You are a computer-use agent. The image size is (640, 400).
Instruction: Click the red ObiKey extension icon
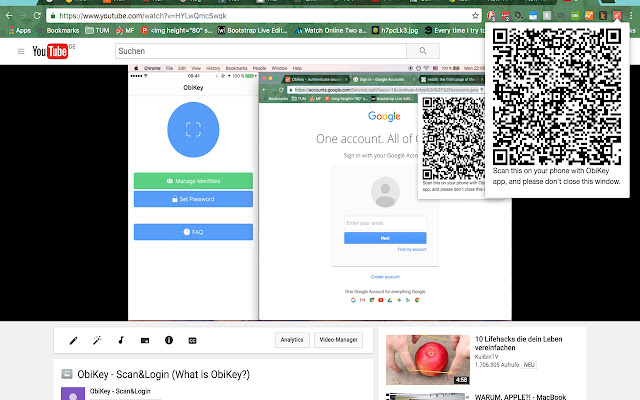click(x=617, y=16)
